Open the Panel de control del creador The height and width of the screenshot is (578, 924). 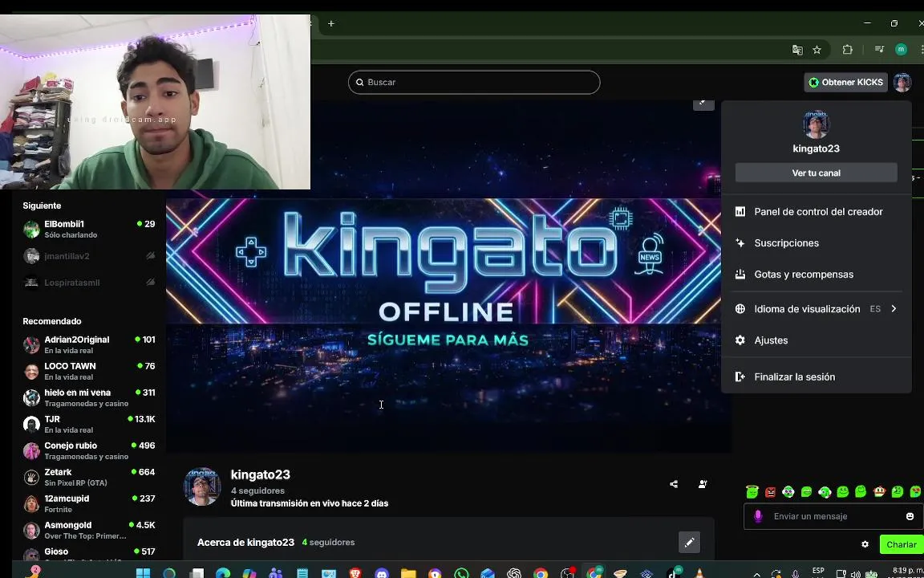pyautogui.click(x=817, y=212)
